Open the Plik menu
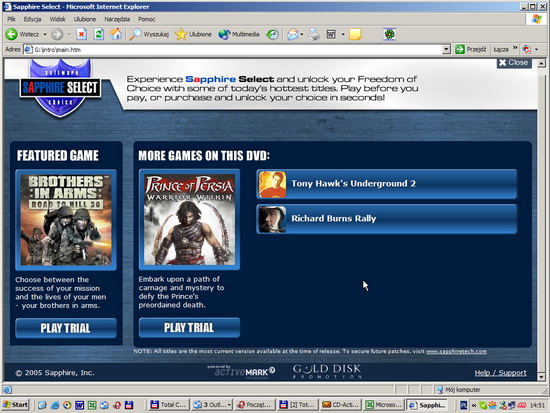550x413 pixels. pos(11,19)
